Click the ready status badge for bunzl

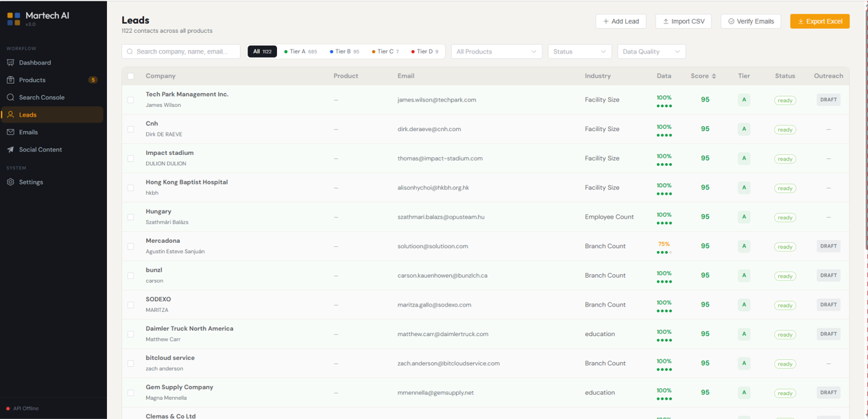pyautogui.click(x=785, y=276)
